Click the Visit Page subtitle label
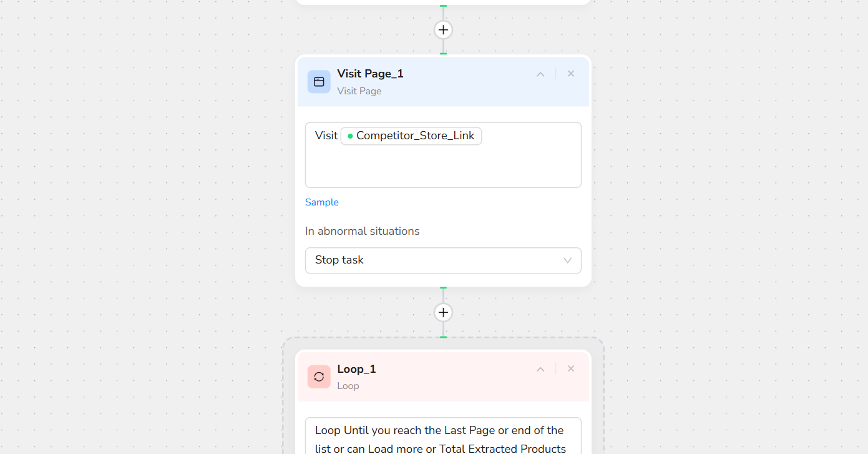Image resolution: width=868 pixels, height=454 pixels. pos(359,91)
